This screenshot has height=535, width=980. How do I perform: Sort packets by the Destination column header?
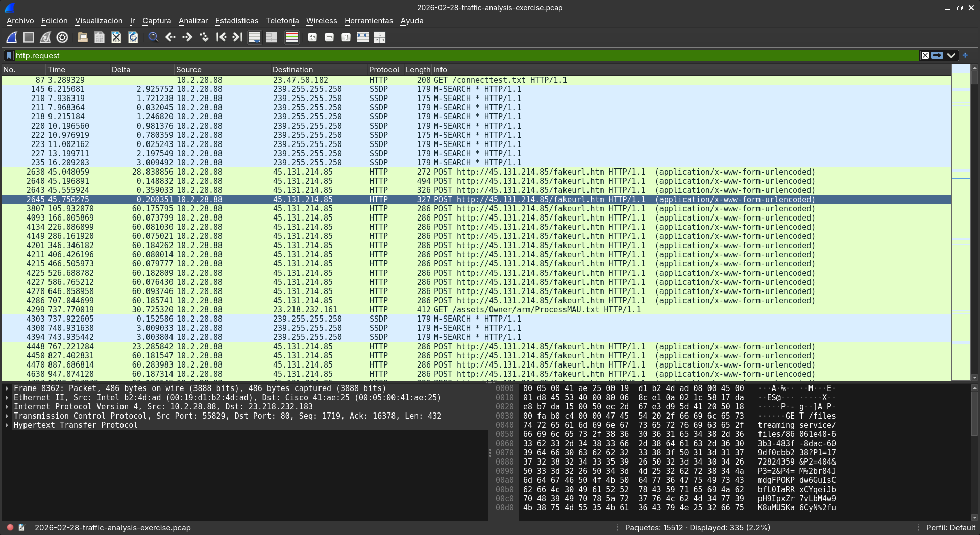(x=318, y=70)
